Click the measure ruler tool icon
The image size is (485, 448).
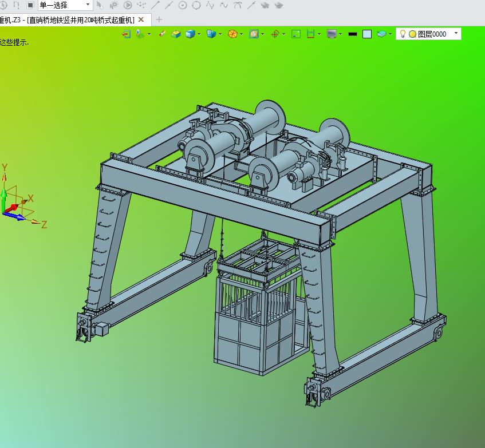coord(163,34)
